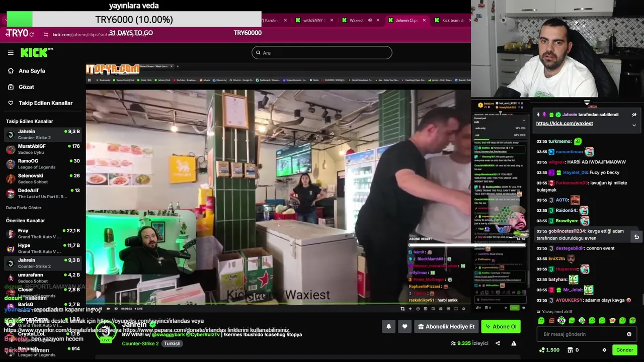Screen dimensions: 644x362
Task: Click the clip crop icon in player
Action: click(403, 308)
